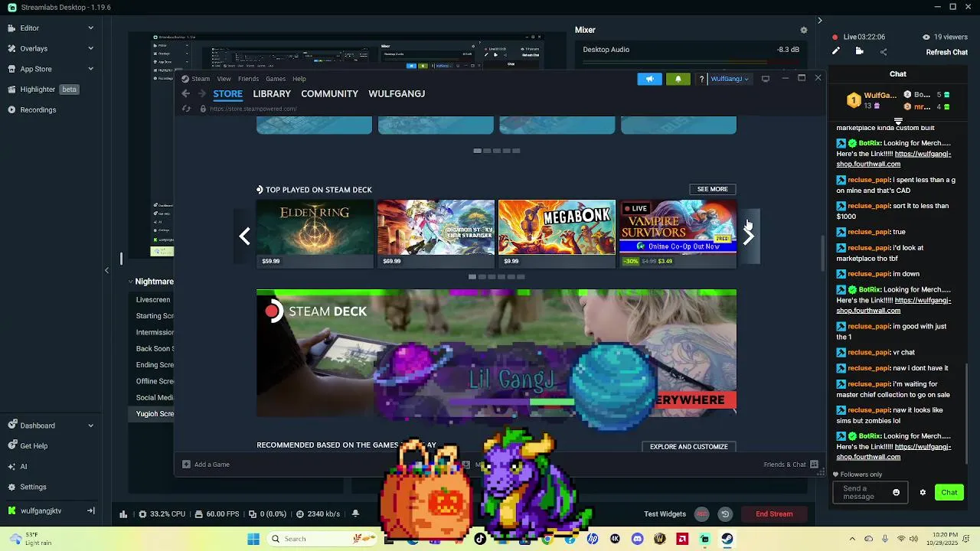Click the End Stream button
This screenshot has height=551, width=980.
tap(774, 514)
